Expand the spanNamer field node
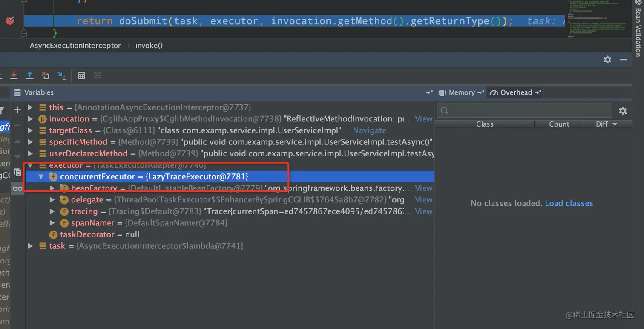The image size is (644, 329). click(52, 223)
